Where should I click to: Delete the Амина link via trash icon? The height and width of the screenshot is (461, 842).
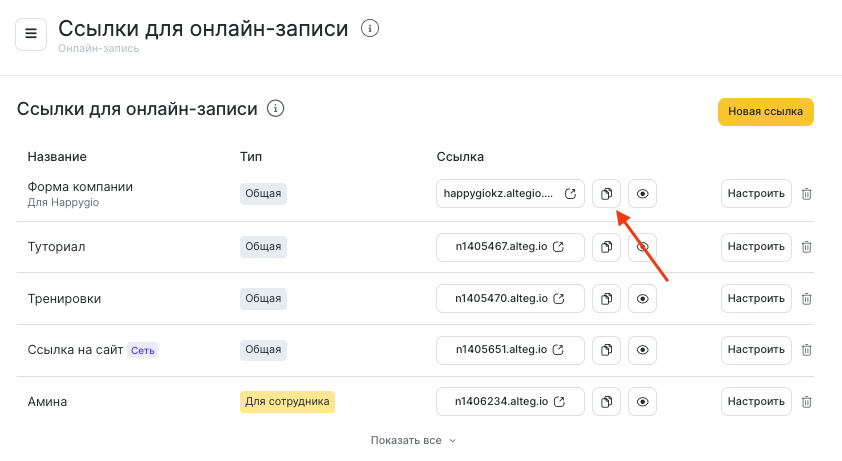(807, 402)
